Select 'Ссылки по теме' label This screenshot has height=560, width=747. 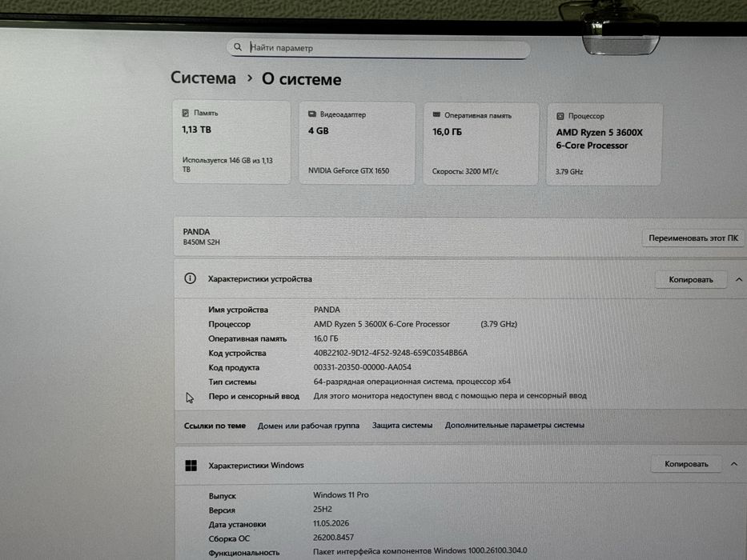click(215, 426)
